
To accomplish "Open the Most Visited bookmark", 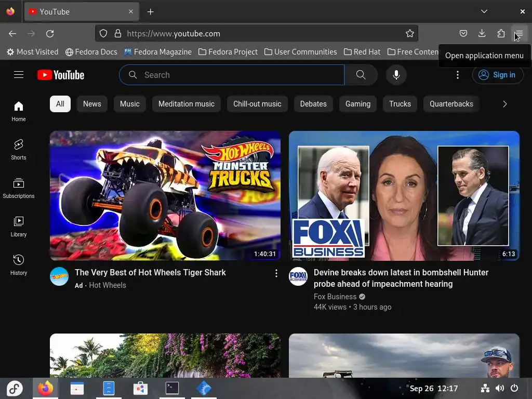I will (33, 52).
